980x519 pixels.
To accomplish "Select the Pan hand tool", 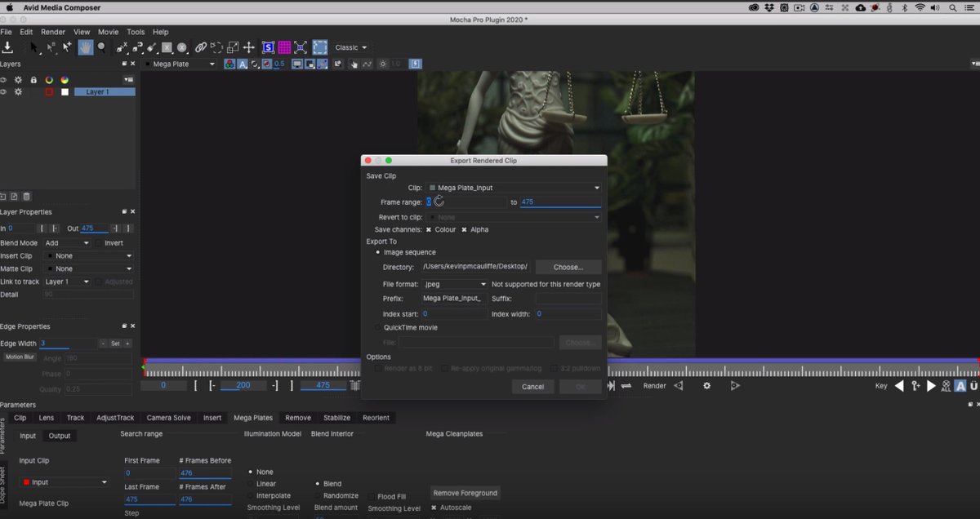I will (x=85, y=47).
